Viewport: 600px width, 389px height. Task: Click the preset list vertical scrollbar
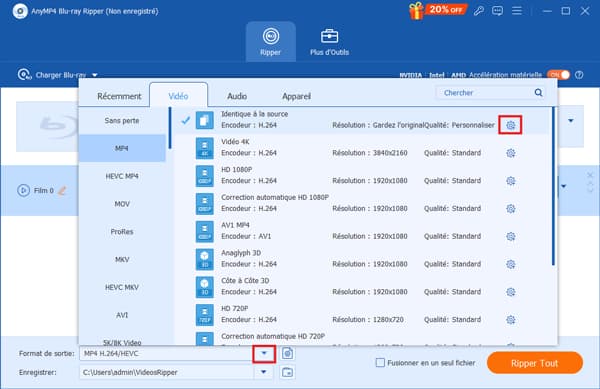point(553,186)
